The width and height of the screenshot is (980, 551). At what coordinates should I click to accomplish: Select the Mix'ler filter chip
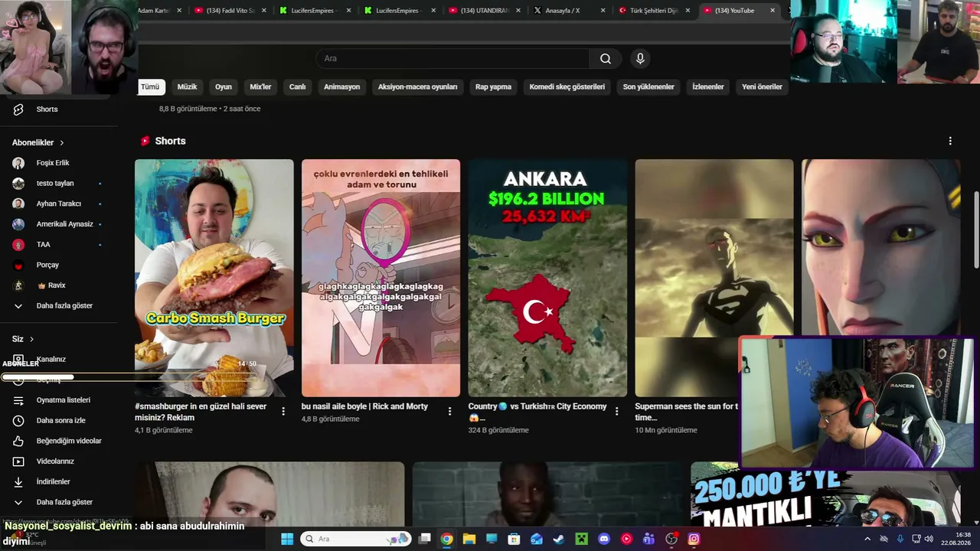coord(260,87)
